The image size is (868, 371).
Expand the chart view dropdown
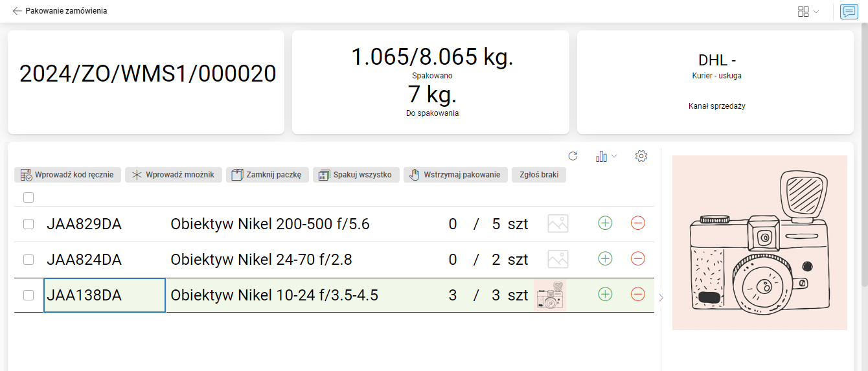(606, 156)
